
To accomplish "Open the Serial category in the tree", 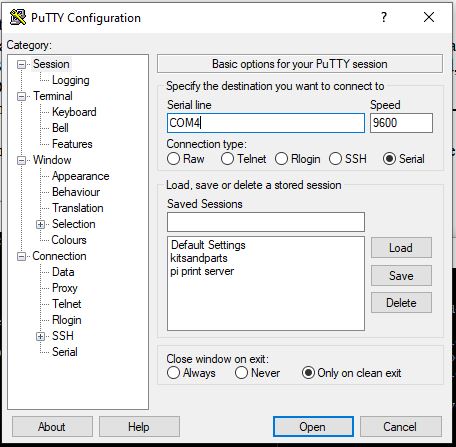I will 65,352.
